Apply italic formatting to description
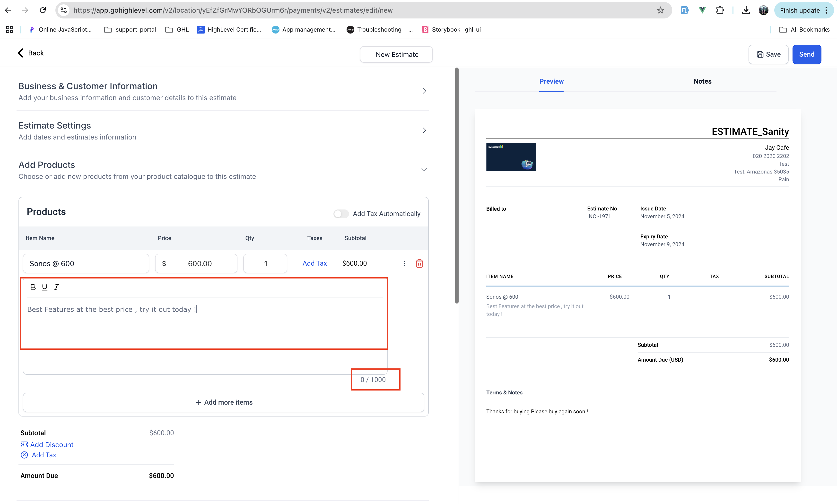Viewport: 837px width, 504px height. (x=56, y=287)
